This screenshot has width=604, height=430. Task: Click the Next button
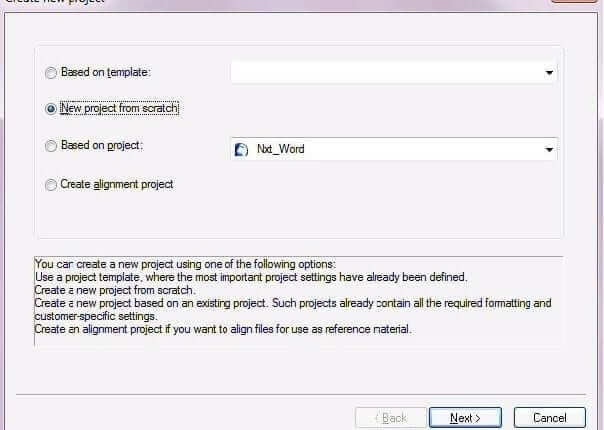pos(465,418)
